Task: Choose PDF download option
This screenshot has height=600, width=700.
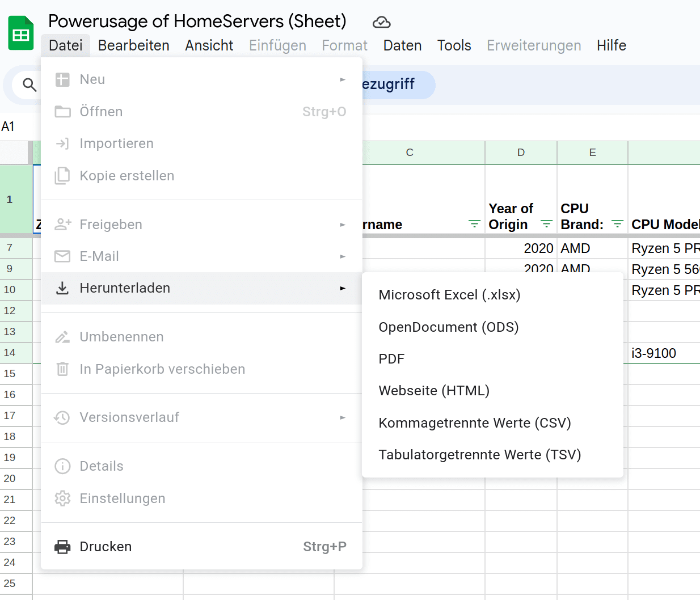Action: pyautogui.click(x=492, y=359)
